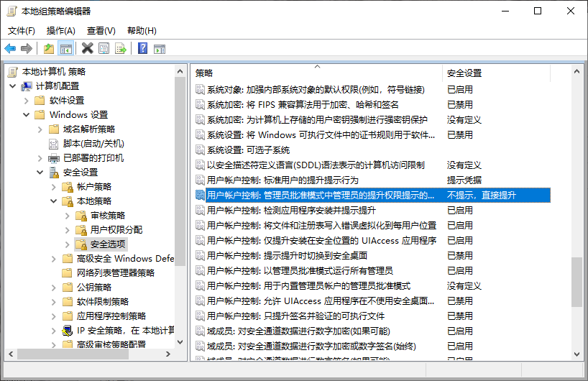This screenshot has width=588, height=381.
Task: Click the Delete (X) toolbar icon
Action: pos(87,48)
